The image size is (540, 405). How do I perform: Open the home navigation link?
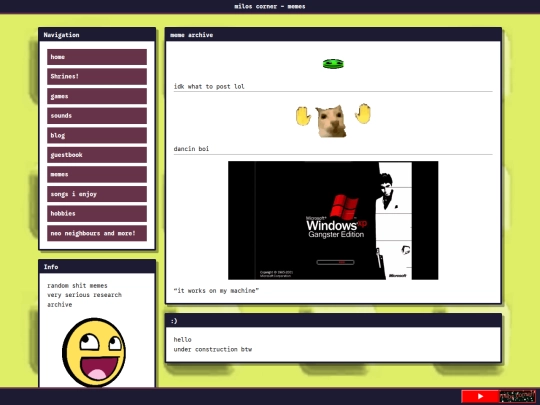click(x=97, y=57)
